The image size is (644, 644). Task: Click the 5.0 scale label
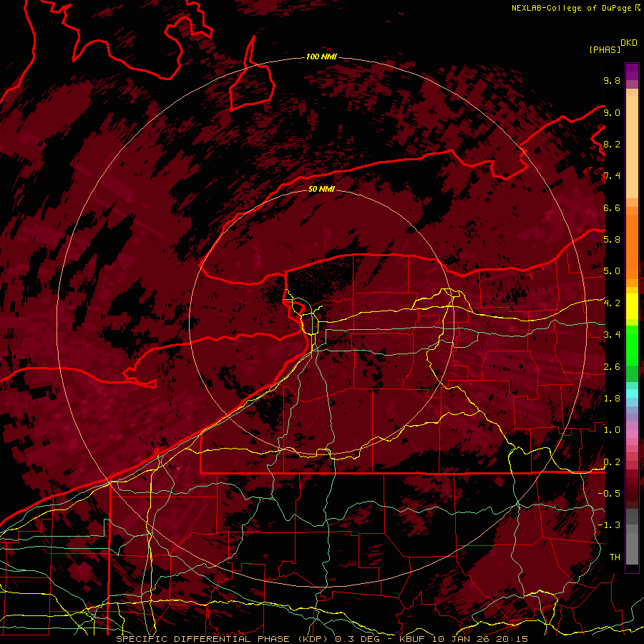coord(612,271)
